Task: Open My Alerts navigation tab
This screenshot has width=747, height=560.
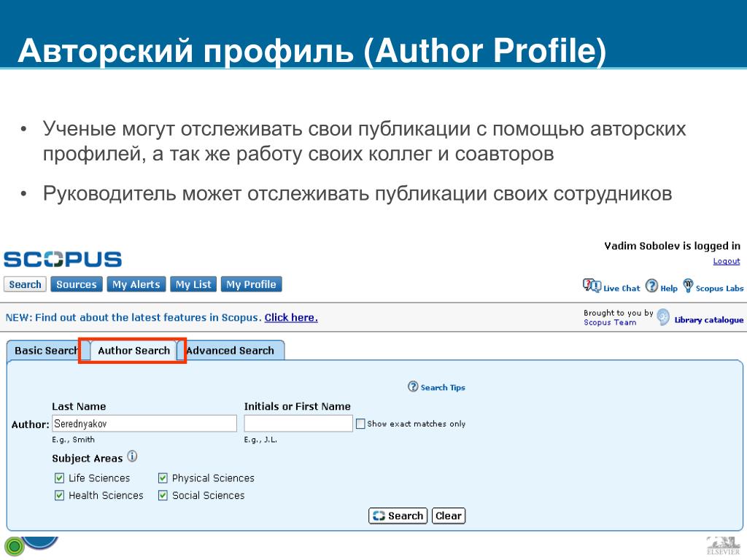Action: 136,284
